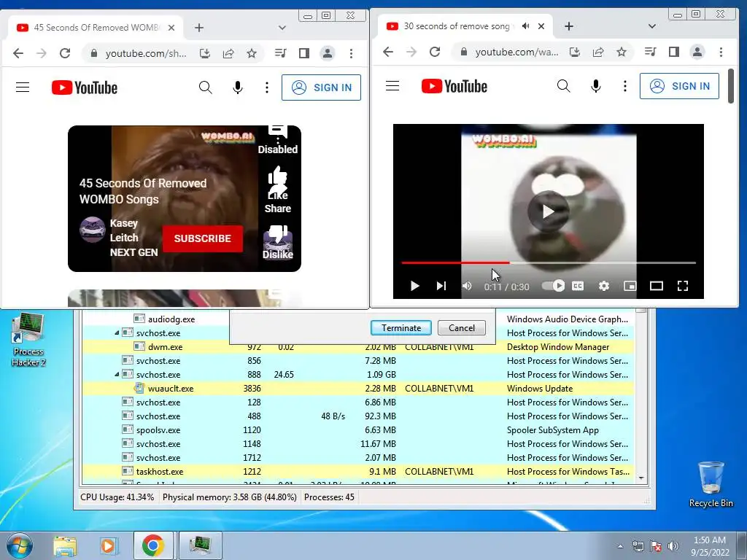The image size is (747, 560).
Task: Click Cancel in the Process Hacker dialog
Action: coord(462,327)
